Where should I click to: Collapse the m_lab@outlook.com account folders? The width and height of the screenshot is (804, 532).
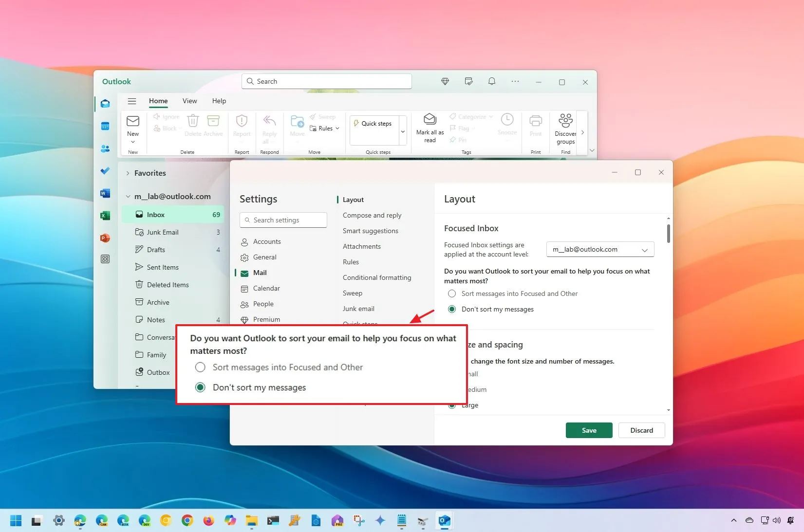click(x=128, y=197)
